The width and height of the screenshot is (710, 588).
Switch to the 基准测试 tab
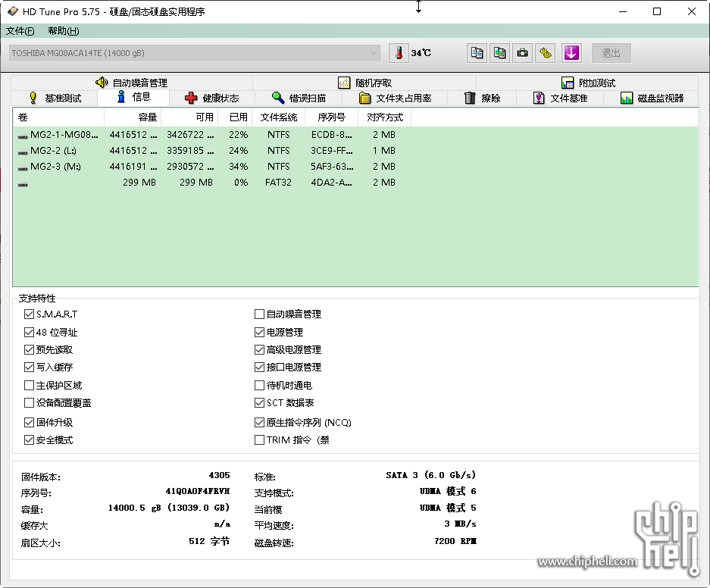pos(55,98)
